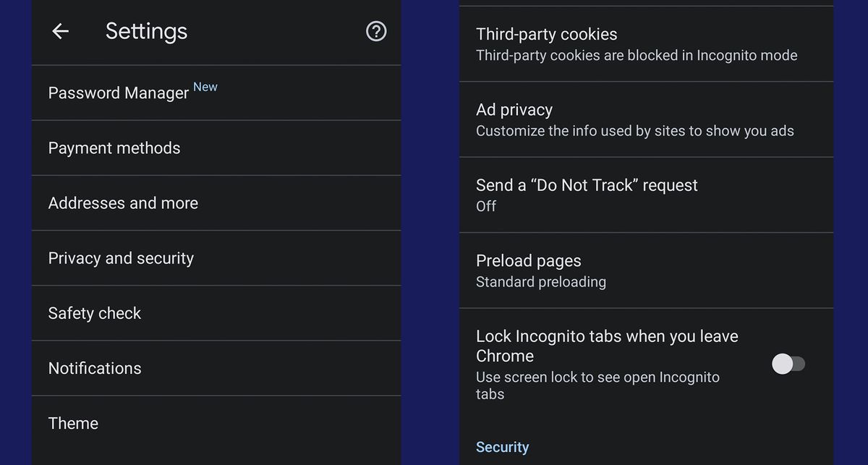Tap the Off label under Do Not Track

pyautogui.click(x=485, y=207)
